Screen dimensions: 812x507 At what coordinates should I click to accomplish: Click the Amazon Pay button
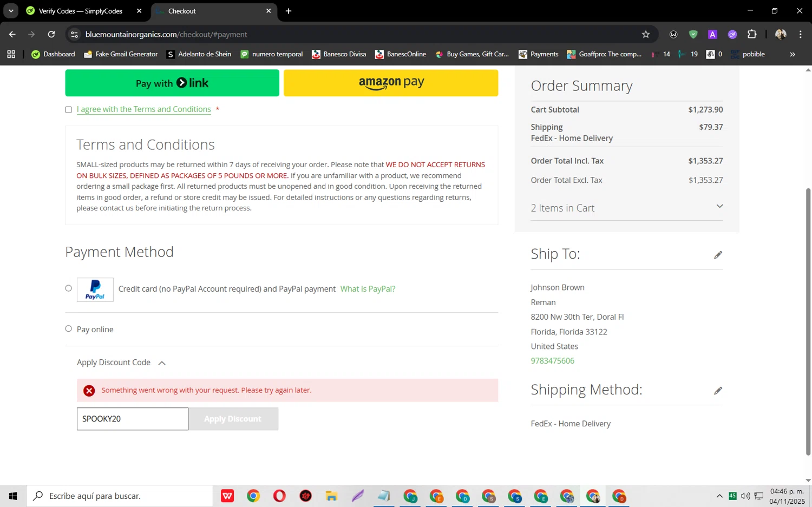tap(391, 83)
